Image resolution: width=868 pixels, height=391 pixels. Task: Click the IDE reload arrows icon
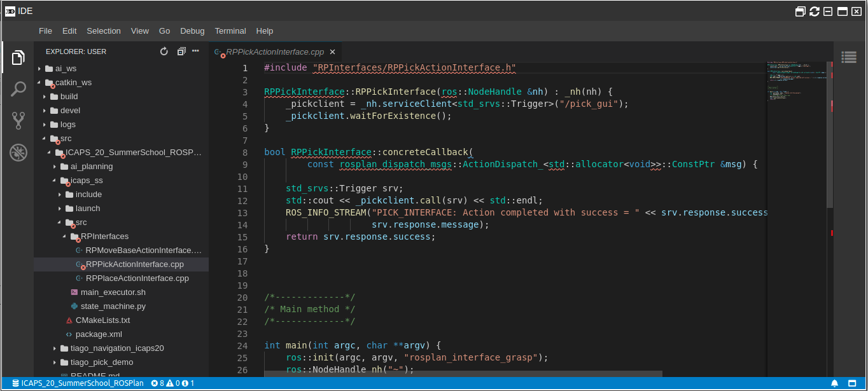815,11
